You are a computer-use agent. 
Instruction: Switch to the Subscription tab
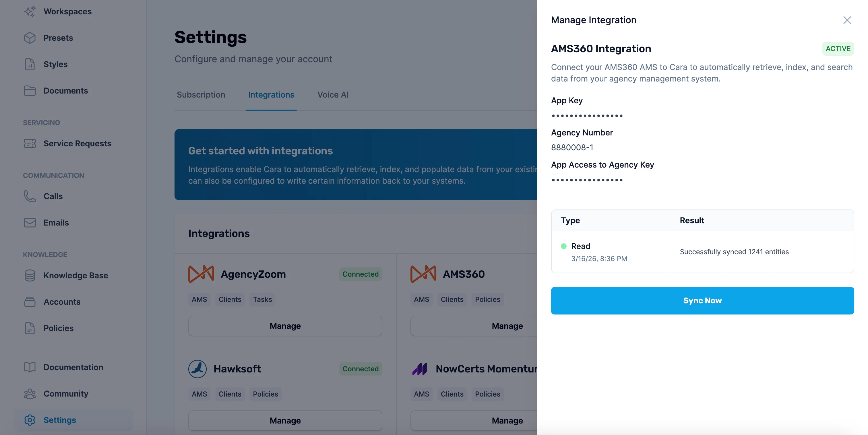click(201, 95)
